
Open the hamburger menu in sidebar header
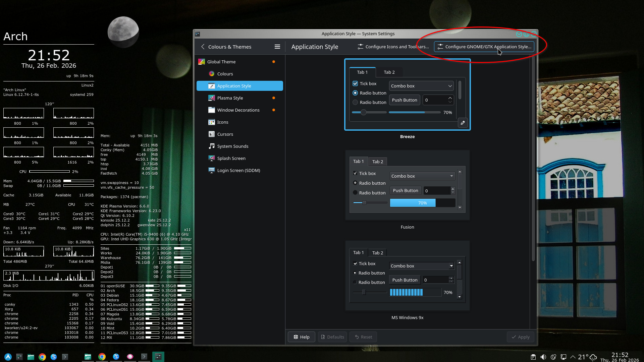[x=277, y=47]
